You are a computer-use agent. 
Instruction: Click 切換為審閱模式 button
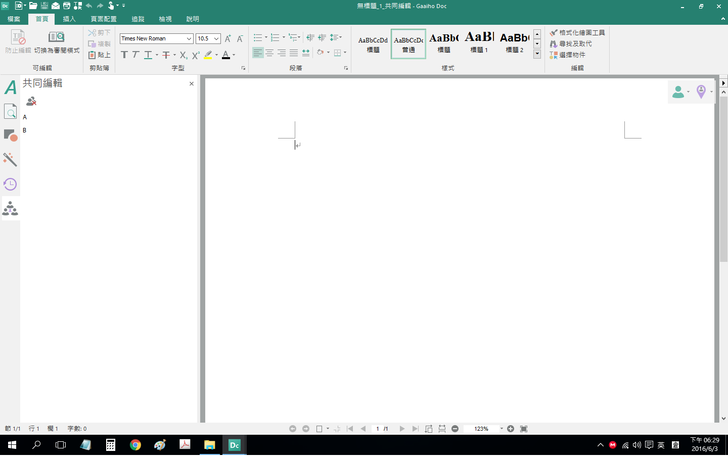[x=57, y=42]
